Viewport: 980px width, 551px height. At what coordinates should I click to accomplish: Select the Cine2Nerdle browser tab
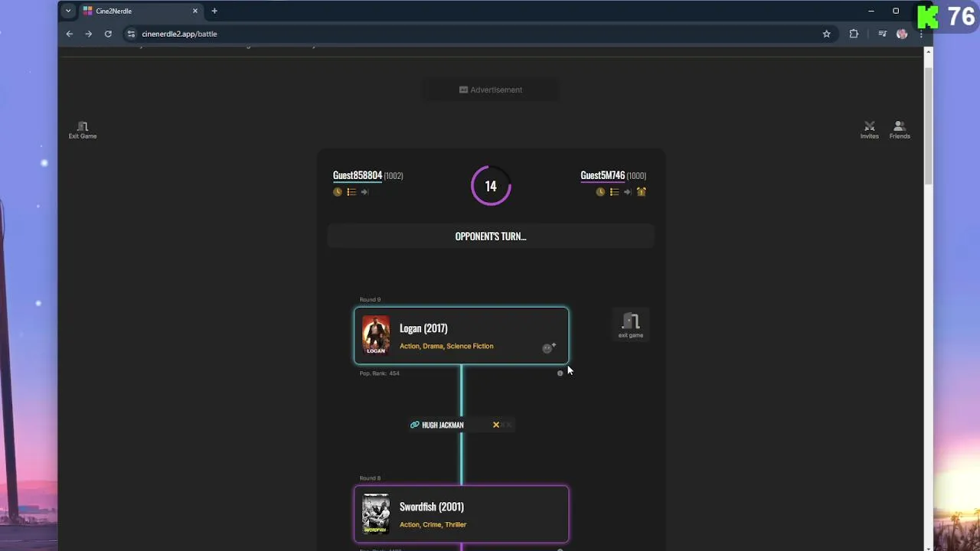click(141, 11)
